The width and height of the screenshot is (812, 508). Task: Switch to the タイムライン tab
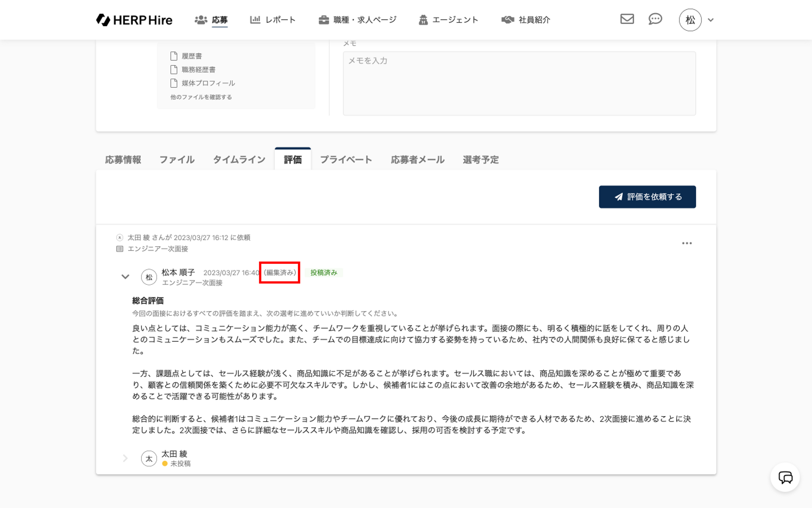coord(239,160)
